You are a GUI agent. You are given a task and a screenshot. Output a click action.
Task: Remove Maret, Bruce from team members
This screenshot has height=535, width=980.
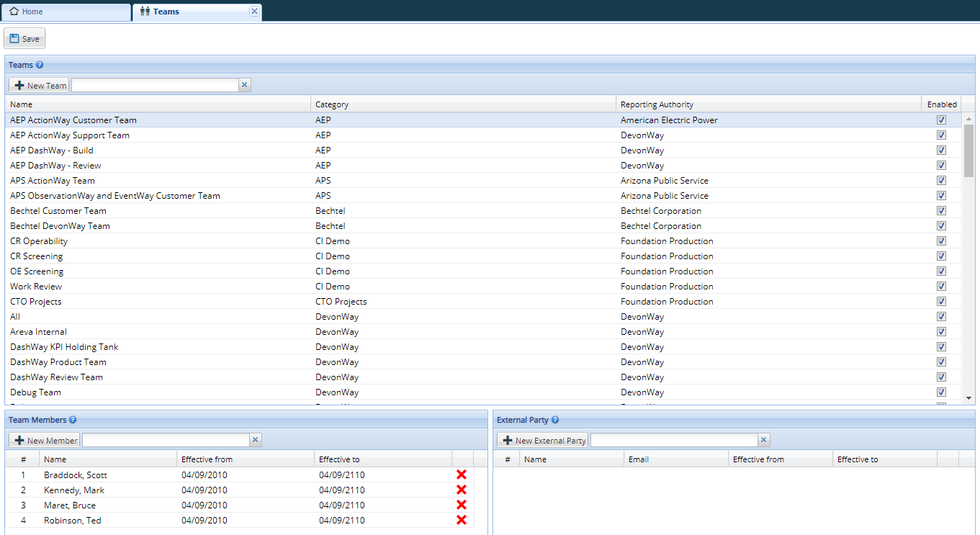pyautogui.click(x=462, y=505)
